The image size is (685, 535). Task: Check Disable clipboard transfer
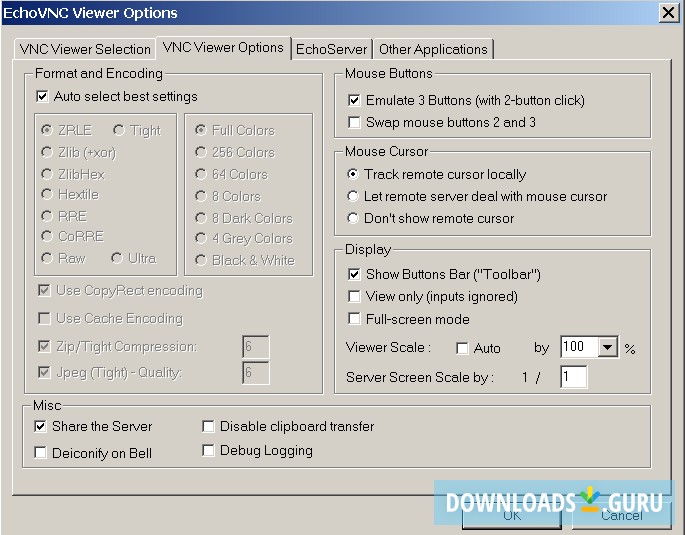coord(208,426)
